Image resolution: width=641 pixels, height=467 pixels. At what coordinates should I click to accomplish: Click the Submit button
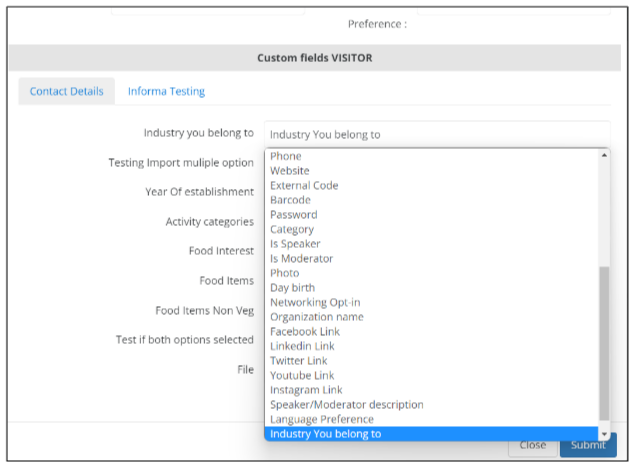(587, 445)
